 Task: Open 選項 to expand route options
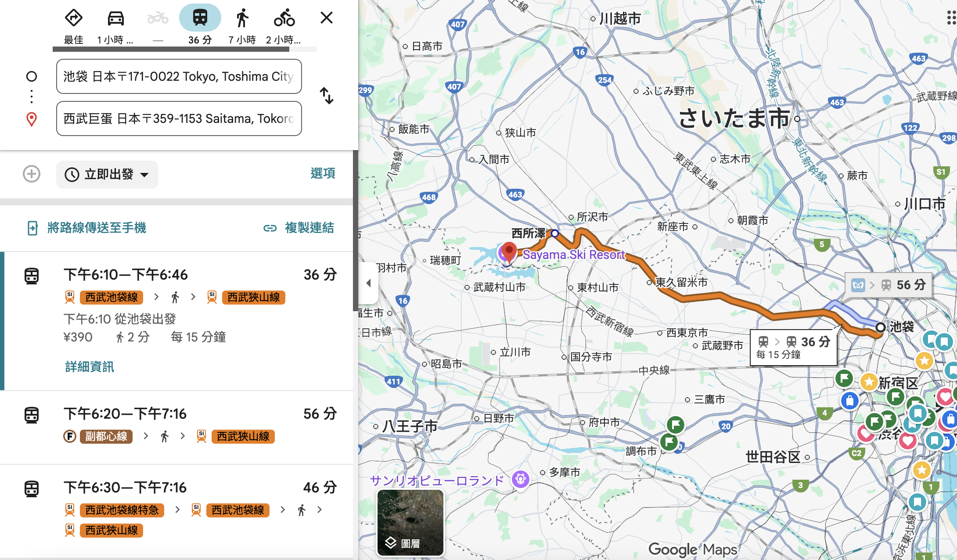click(323, 173)
